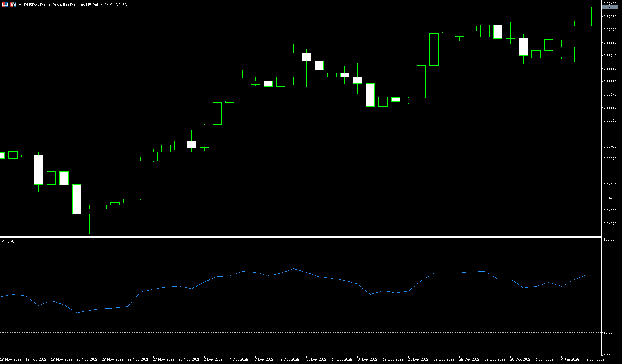Click the current price tag 0.67385

[x=610, y=7]
